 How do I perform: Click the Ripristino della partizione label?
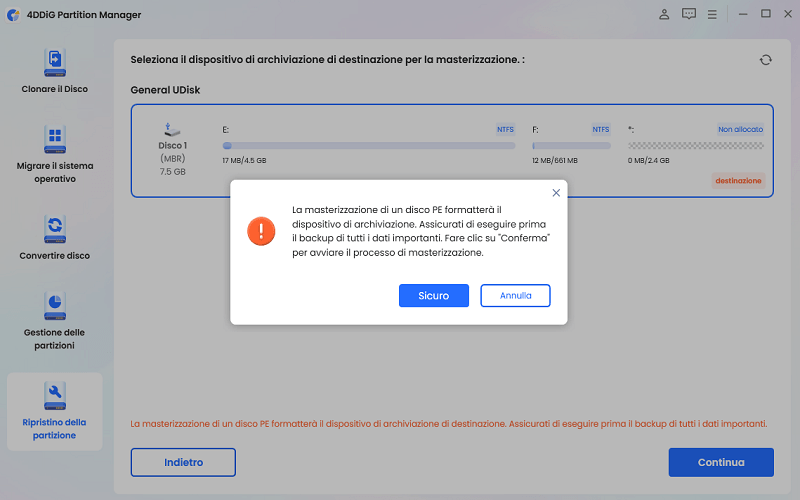(x=55, y=429)
